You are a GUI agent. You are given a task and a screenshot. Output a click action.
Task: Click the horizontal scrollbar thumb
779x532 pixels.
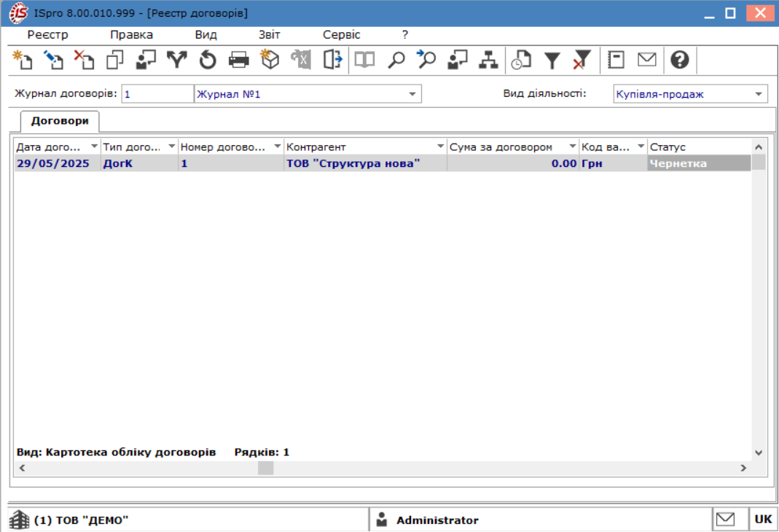coord(266,468)
